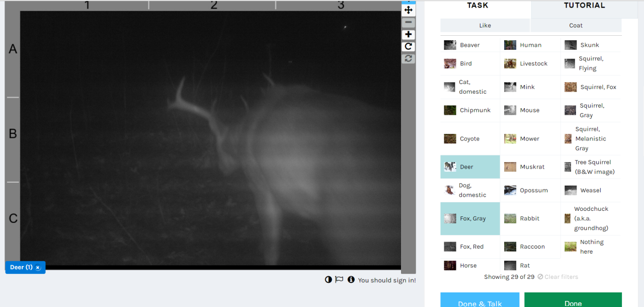Select the Human option
644x307 pixels.
tap(531, 45)
